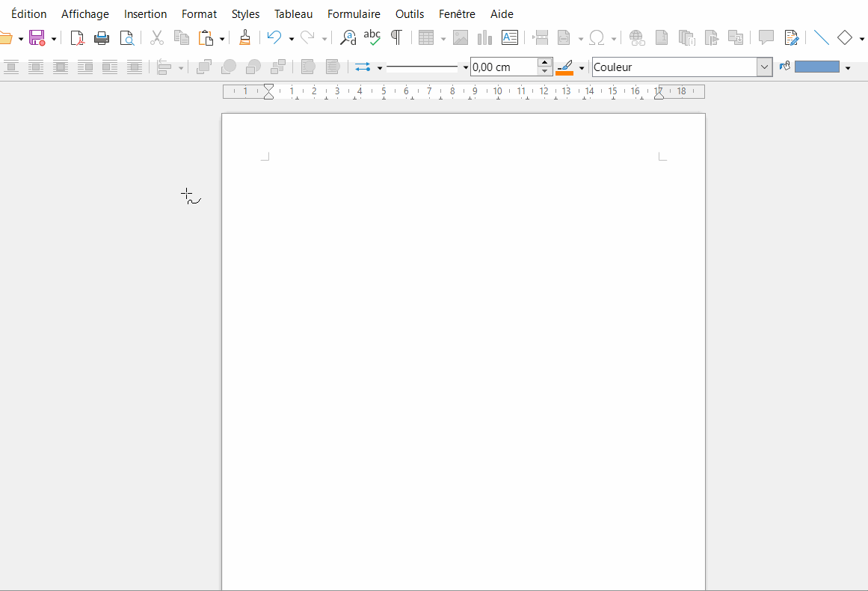Click the Insert Field icon
The height and width of the screenshot is (591, 868).
(564, 37)
